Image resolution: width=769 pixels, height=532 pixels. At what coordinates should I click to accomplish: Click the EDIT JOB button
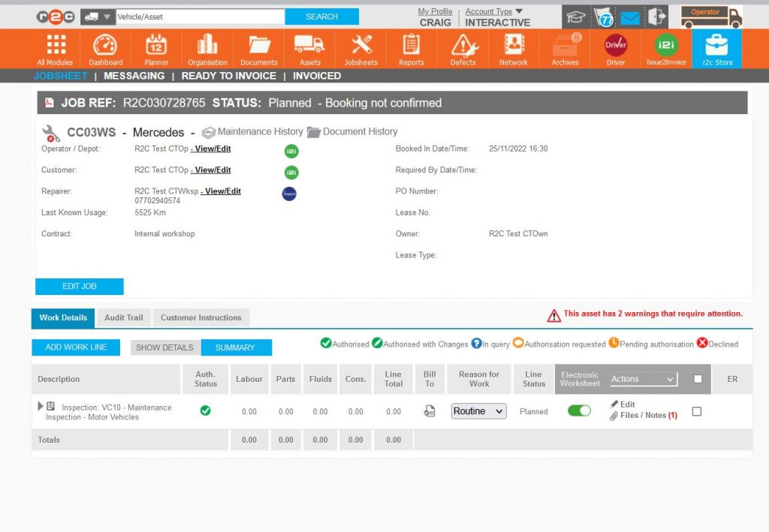tap(79, 286)
